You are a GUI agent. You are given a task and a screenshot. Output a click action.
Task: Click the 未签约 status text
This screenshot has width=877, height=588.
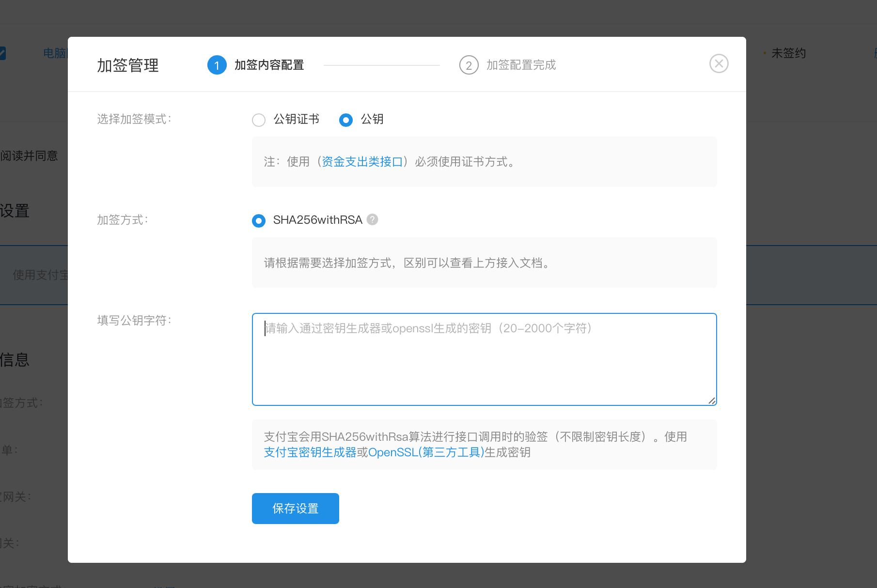(x=788, y=53)
